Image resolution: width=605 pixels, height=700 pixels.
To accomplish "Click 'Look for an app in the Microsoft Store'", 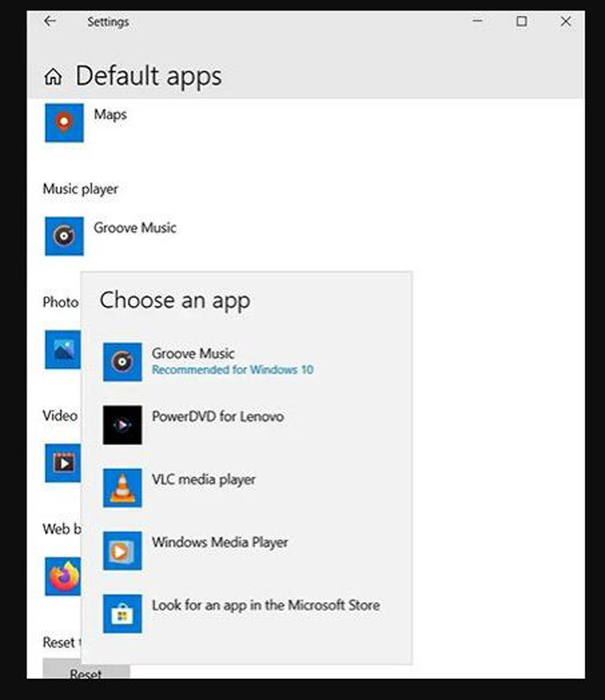I will [x=266, y=605].
